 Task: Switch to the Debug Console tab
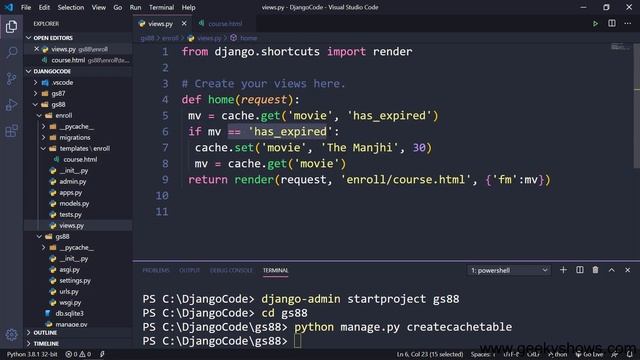click(231, 270)
